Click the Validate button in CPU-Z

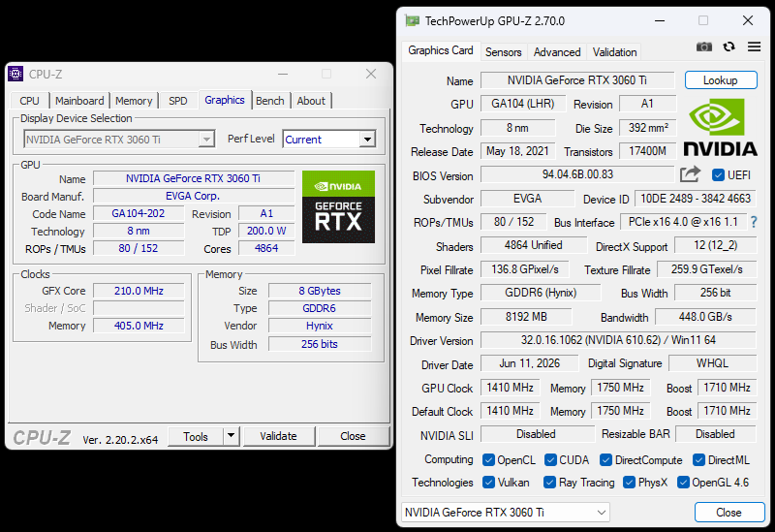pyautogui.click(x=279, y=436)
